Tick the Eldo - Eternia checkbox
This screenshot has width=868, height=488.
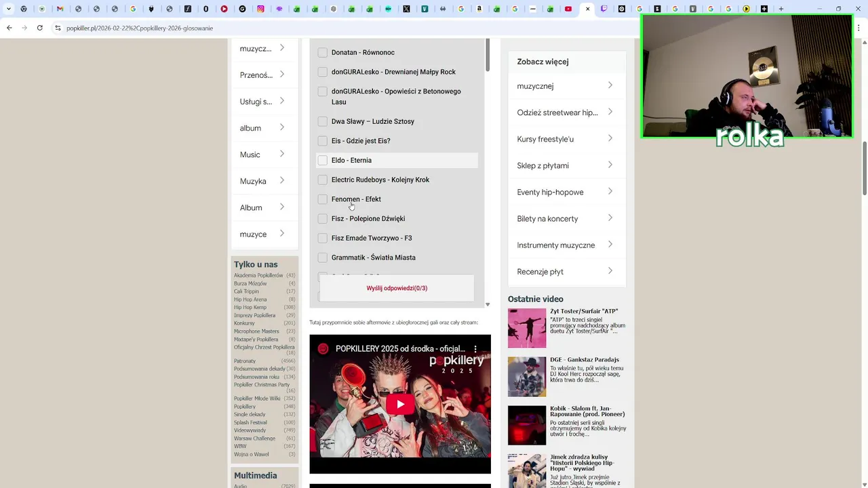(x=323, y=161)
